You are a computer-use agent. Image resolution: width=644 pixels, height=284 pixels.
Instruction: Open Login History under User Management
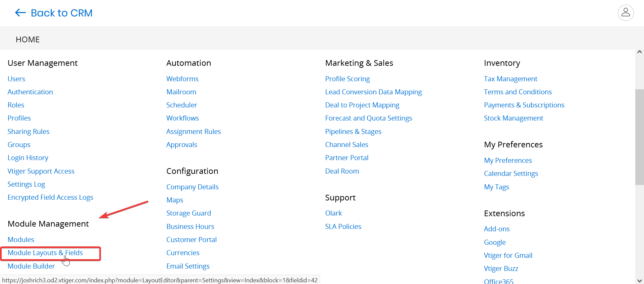[28, 157]
